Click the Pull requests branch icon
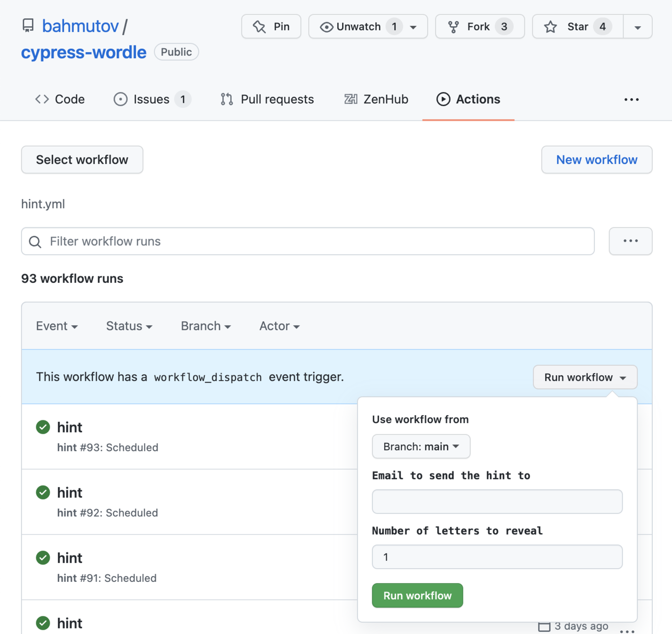 click(x=227, y=99)
